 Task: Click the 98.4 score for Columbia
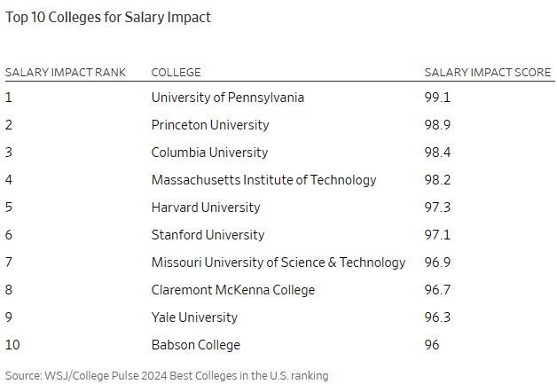click(x=437, y=153)
